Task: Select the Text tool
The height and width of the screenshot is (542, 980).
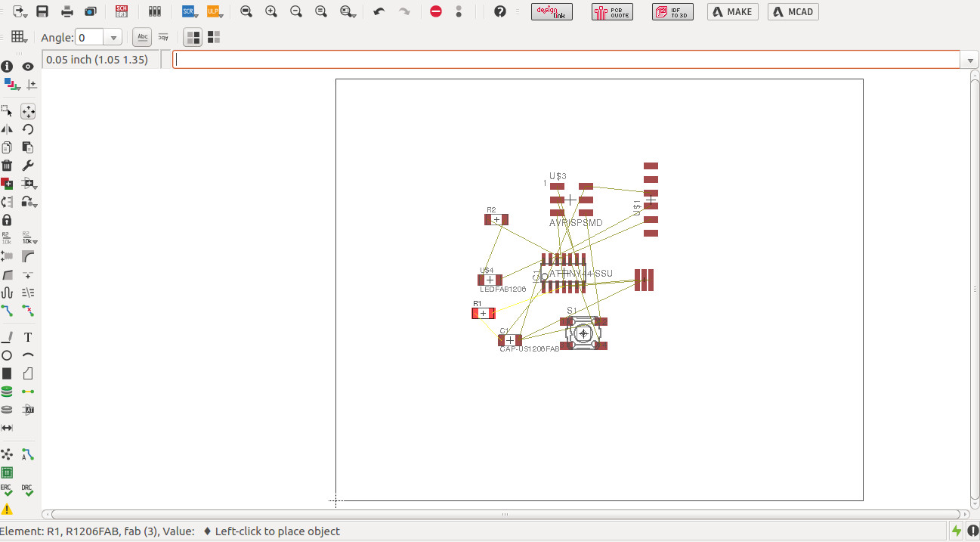Action: (28, 337)
